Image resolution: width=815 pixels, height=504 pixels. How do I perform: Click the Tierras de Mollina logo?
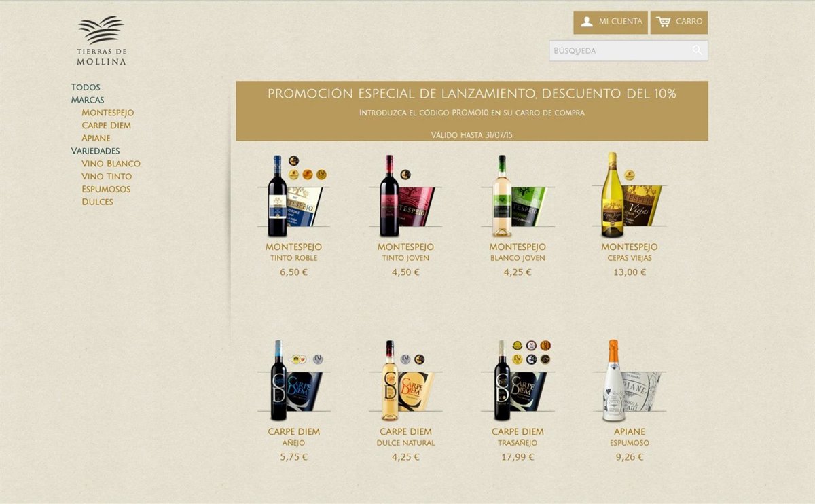pyautogui.click(x=101, y=41)
